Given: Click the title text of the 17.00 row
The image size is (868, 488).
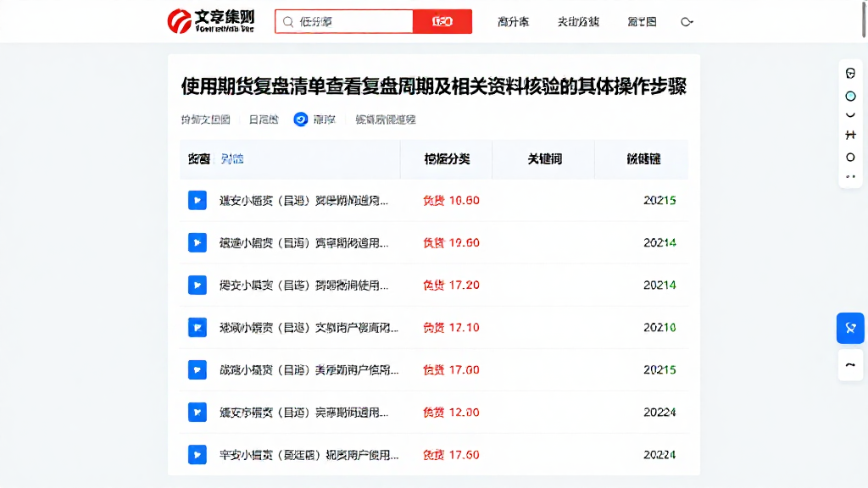Looking at the screenshot, I should (309, 370).
